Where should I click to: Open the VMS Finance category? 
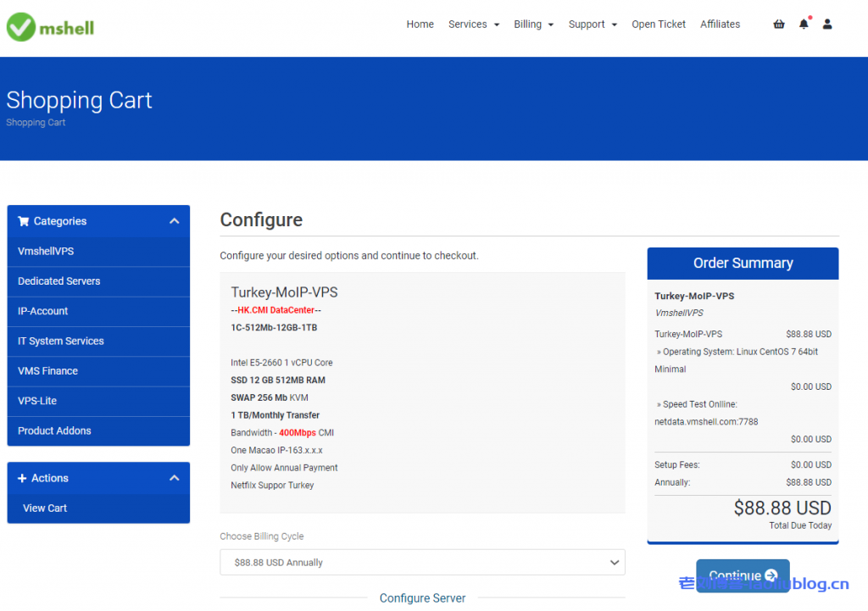click(47, 371)
